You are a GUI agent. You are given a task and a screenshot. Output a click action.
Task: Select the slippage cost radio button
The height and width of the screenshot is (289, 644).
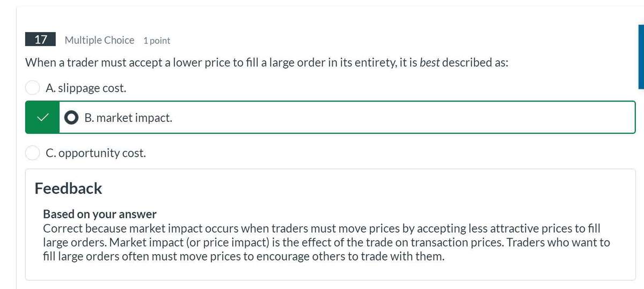pos(33,88)
